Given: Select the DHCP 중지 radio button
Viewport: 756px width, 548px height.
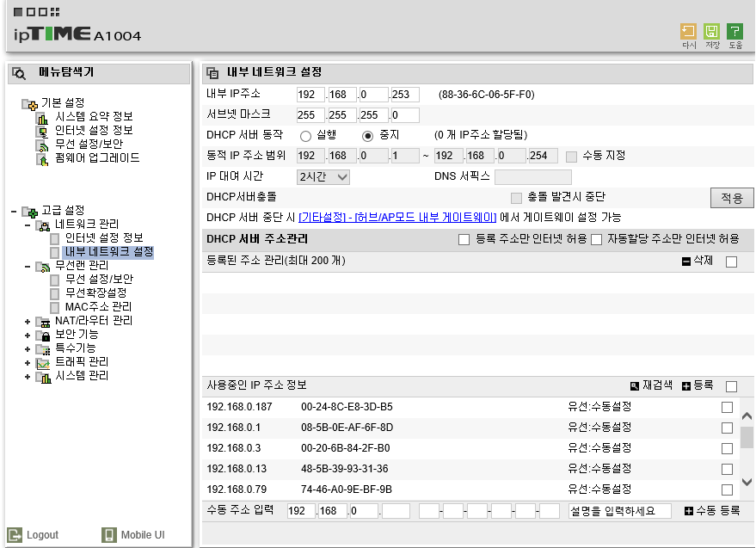Looking at the screenshot, I should (x=367, y=136).
